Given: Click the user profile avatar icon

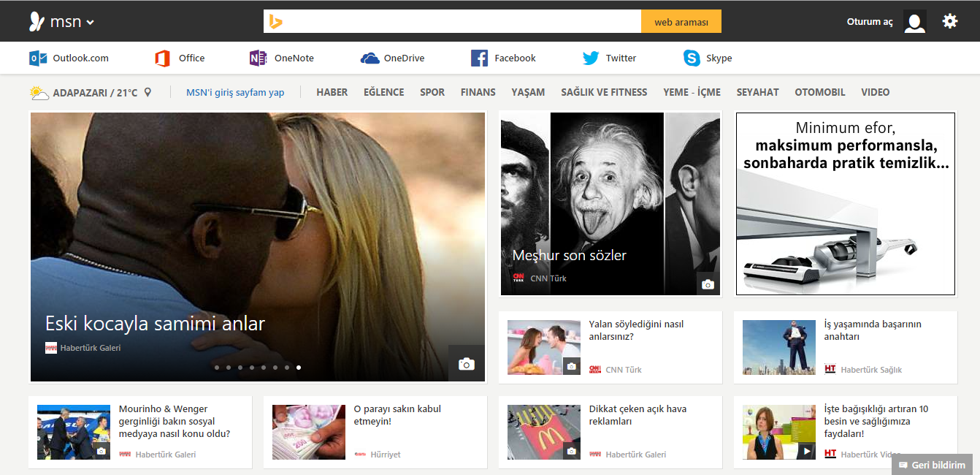Looking at the screenshot, I should pyautogui.click(x=914, y=21).
